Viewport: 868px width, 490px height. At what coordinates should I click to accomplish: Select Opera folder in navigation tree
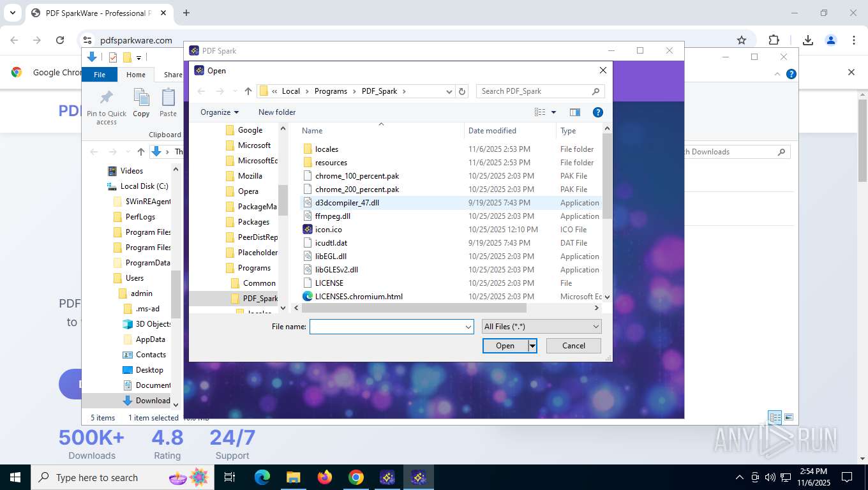248,191
